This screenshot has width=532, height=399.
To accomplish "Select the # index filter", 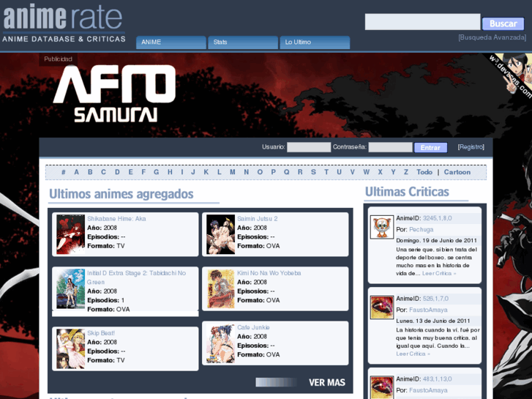I will (64, 172).
